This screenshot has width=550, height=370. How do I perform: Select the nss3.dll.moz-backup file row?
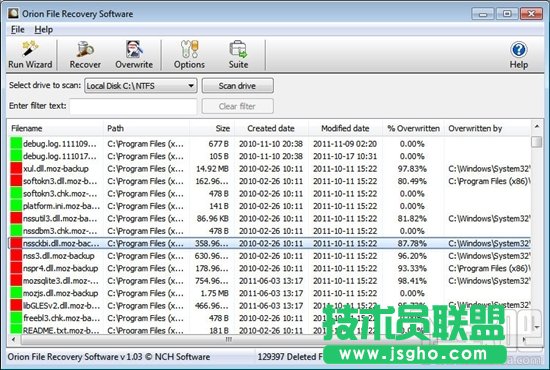(269, 256)
